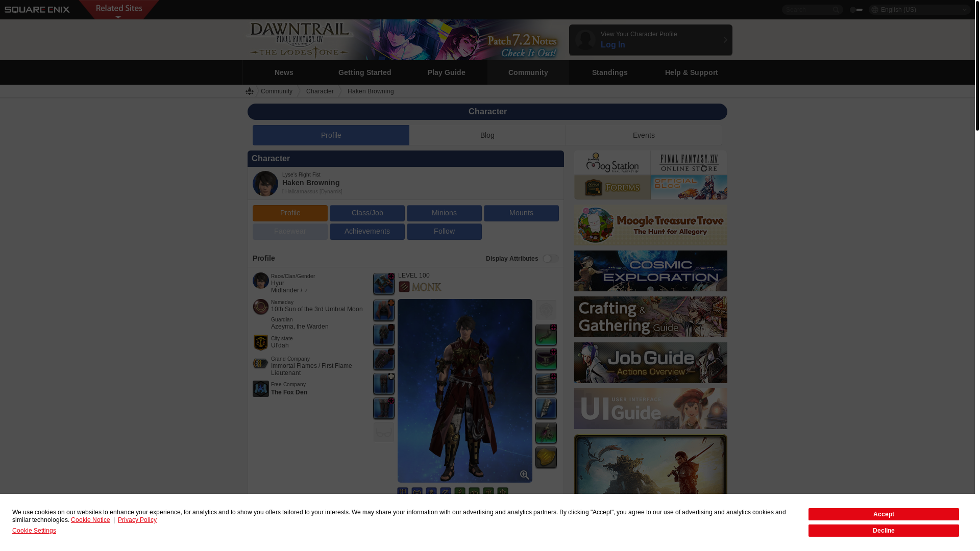Select the hands gloves gear slot

384,359
